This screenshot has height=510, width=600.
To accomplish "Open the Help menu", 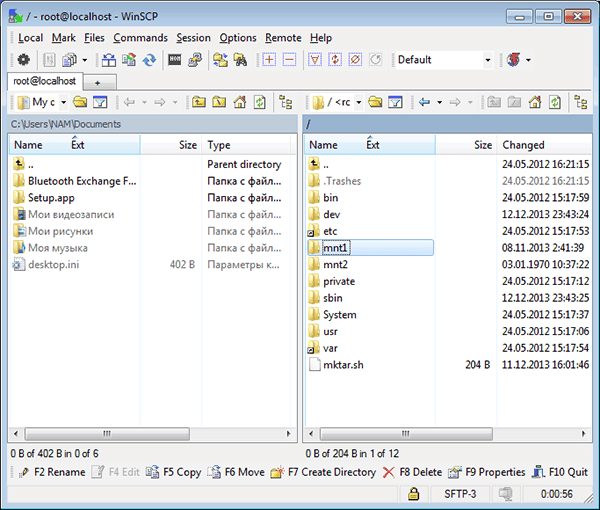I will [321, 38].
